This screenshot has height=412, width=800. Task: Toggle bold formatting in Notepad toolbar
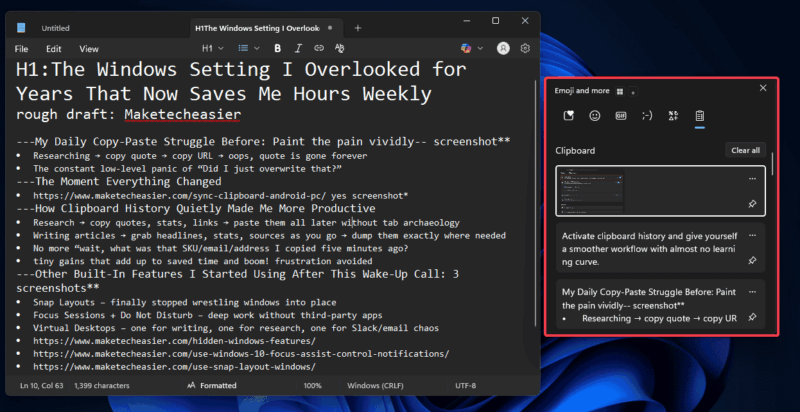[x=275, y=48]
